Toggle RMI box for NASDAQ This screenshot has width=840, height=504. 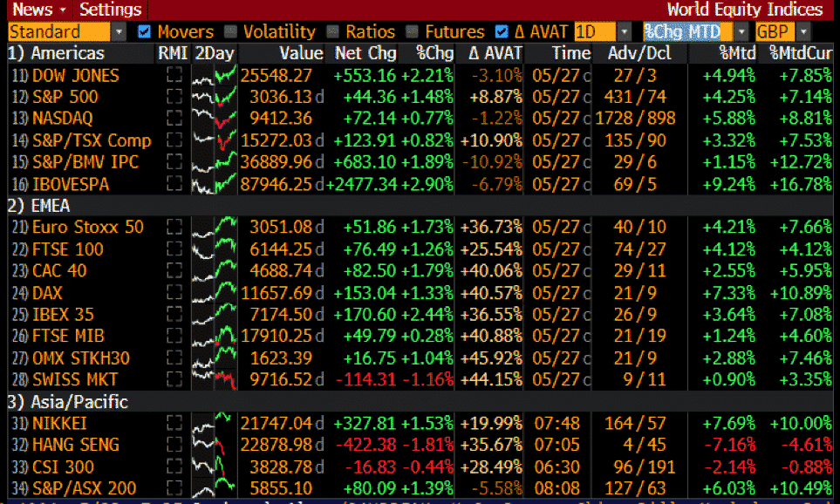[174, 118]
